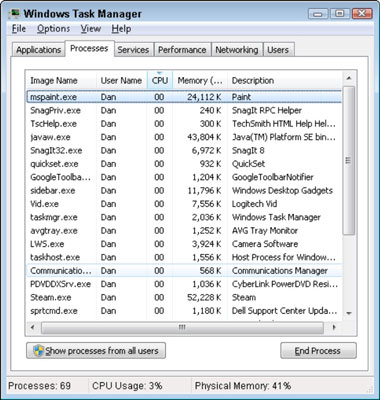Click the 52,228 K memory value
The height and width of the screenshot is (400, 380).
[x=204, y=297]
